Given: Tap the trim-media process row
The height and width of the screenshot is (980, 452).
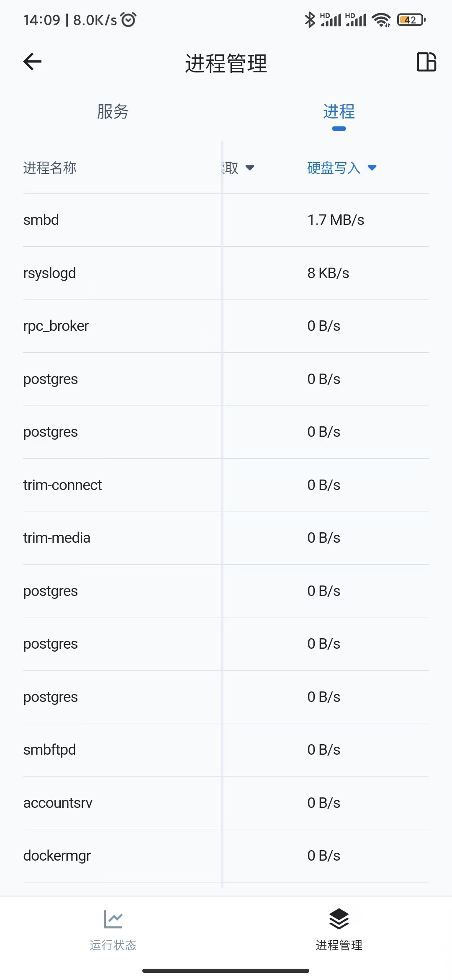Looking at the screenshot, I should 226,538.
